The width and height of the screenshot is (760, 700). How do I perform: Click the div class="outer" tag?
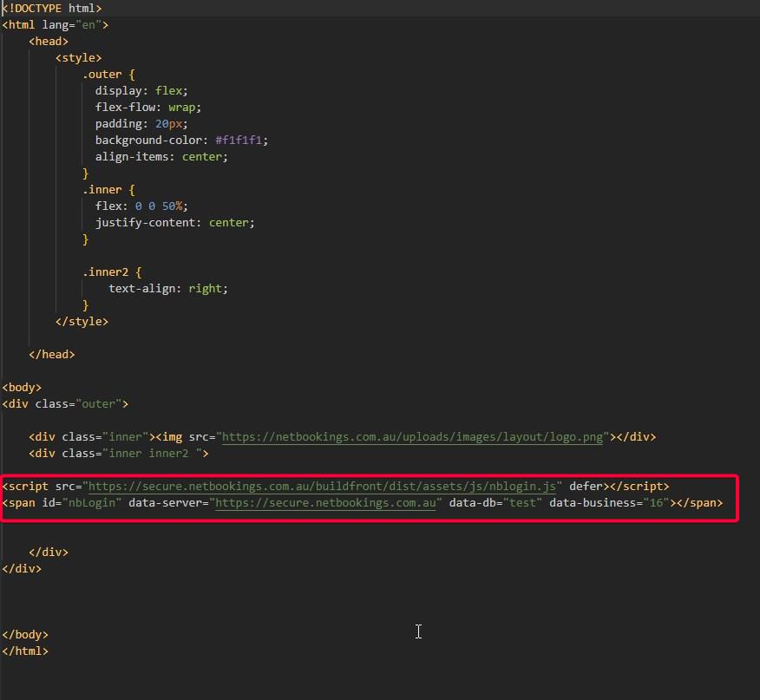[65, 404]
